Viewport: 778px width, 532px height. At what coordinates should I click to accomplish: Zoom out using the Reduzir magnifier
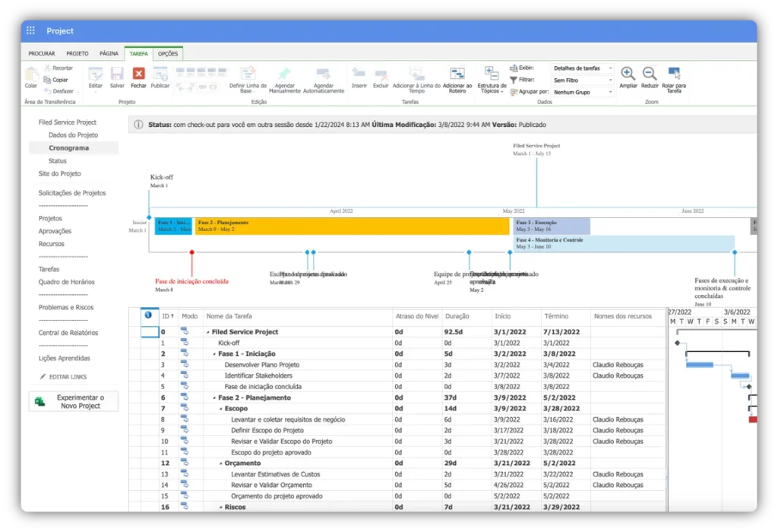click(x=650, y=74)
